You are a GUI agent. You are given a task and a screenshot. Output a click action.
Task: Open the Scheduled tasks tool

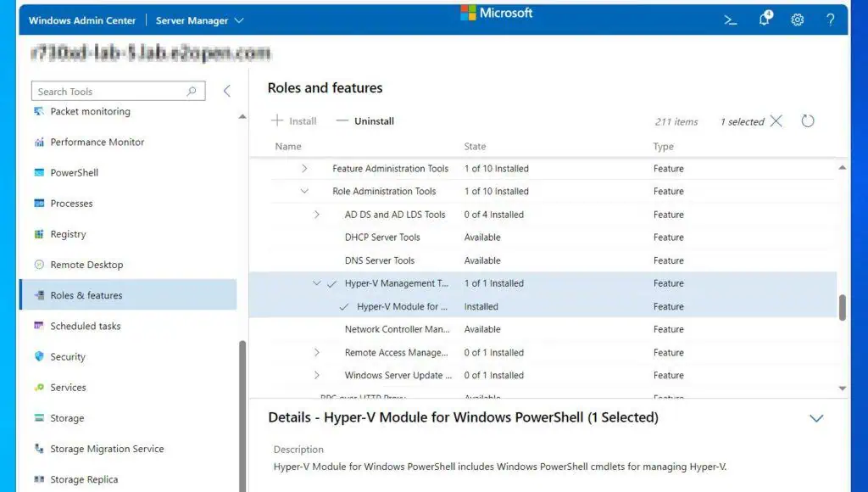(x=86, y=326)
